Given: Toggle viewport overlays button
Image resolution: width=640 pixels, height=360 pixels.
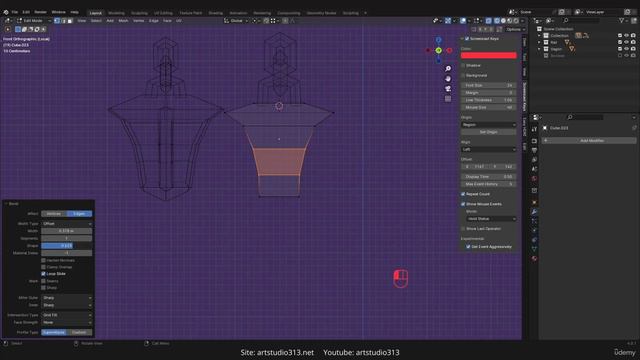Looking at the screenshot, I should [463, 21].
